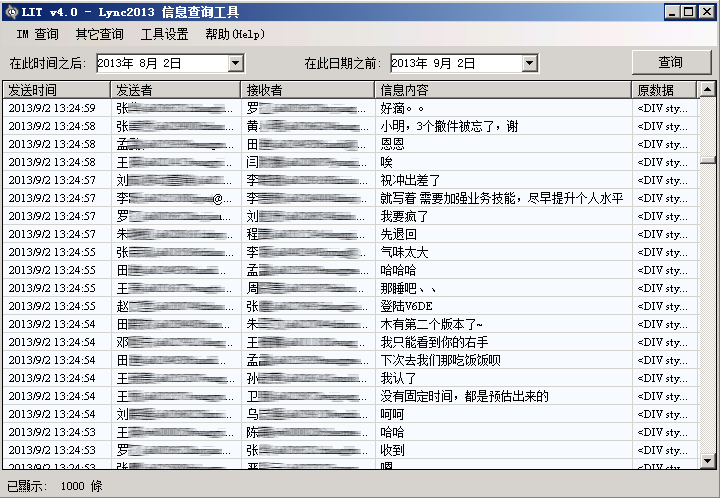Sort by 原数据 column header
Viewport: 720px width, 498px height.
pyautogui.click(x=664, y=90)
